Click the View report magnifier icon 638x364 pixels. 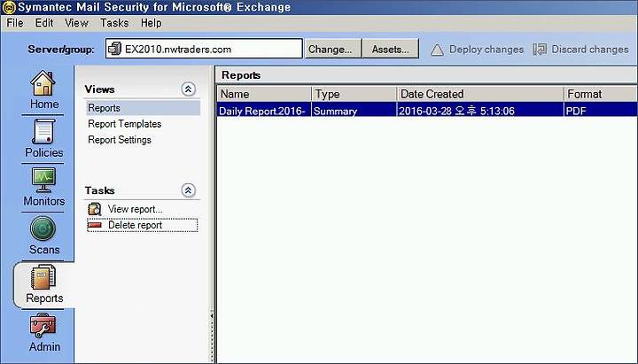tap(95, 209)
